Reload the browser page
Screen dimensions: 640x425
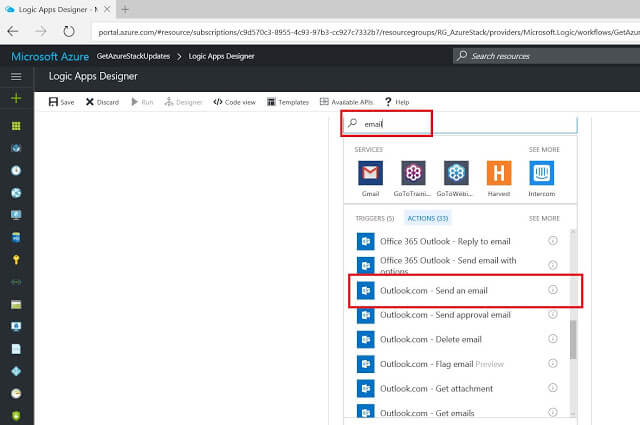click(69, 31)
